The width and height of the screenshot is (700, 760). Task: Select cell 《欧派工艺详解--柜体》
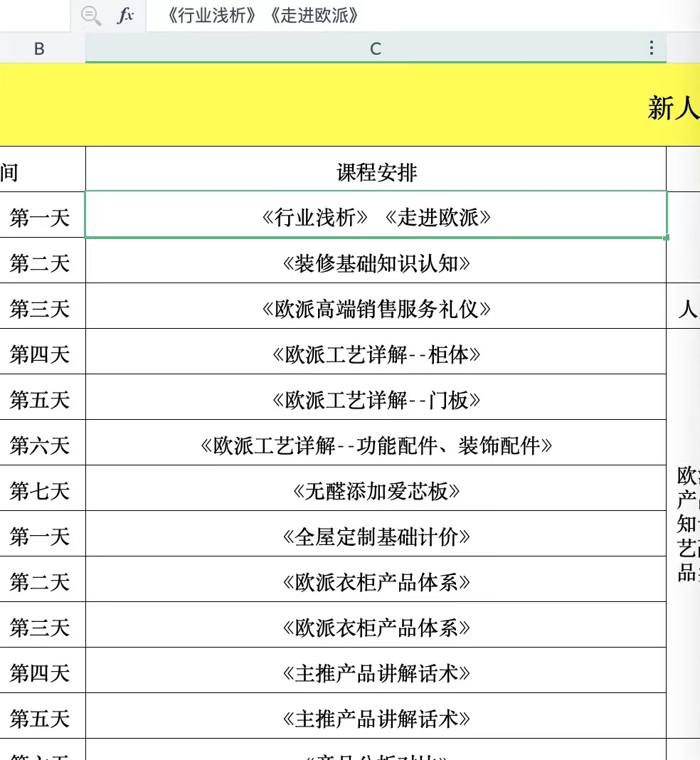pos(376,352)
